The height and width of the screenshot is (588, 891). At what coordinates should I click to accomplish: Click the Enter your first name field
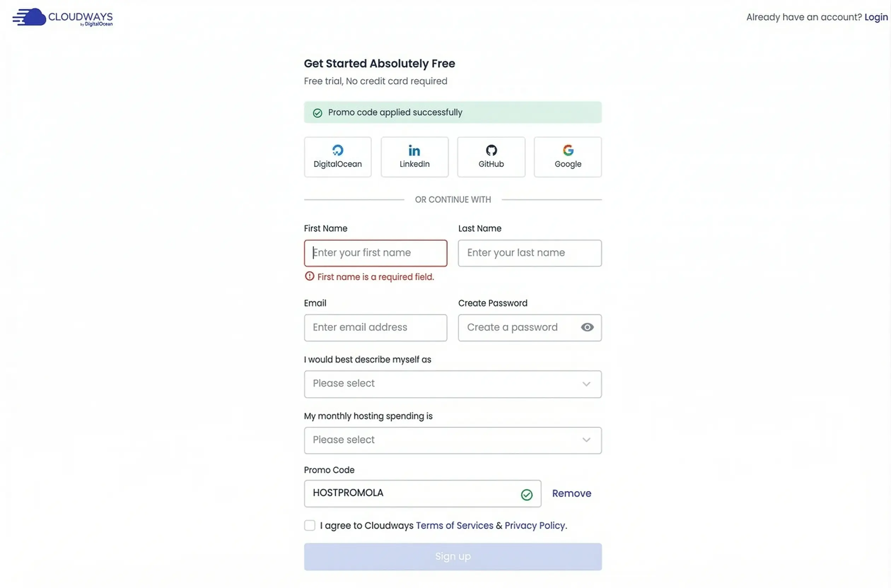pyautogui.click(x=375, y=253)
